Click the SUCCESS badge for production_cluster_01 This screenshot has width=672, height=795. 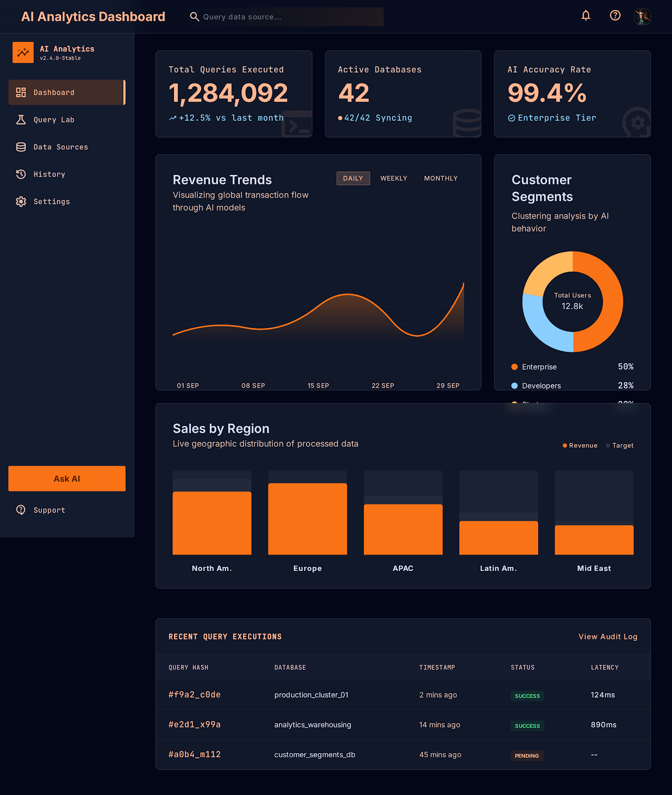coord(527,696)
